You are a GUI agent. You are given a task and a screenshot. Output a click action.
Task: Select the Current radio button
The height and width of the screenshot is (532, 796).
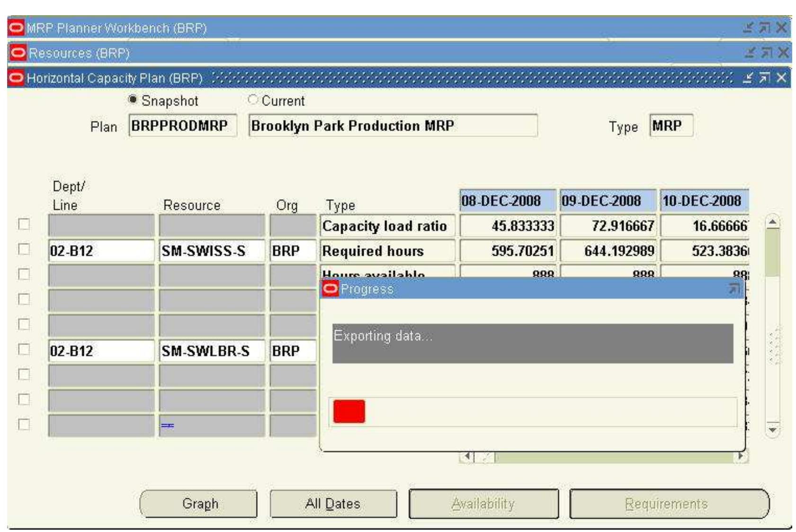coord(253,100)
